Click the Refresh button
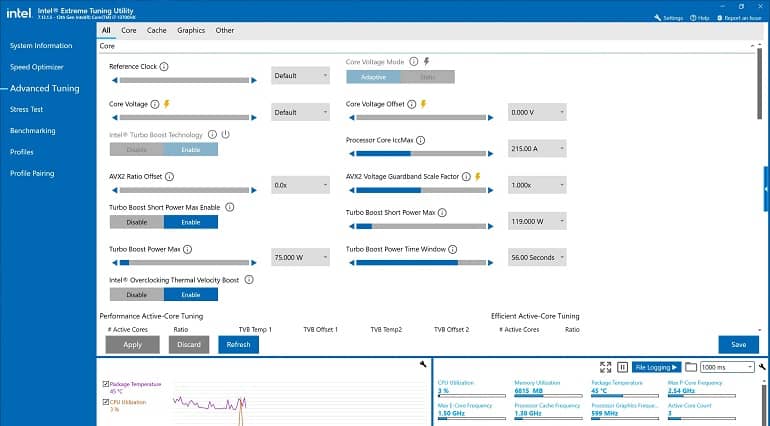The width and height of the screenshot is (770, 426). pyautogui.click(x=239, y=345)
